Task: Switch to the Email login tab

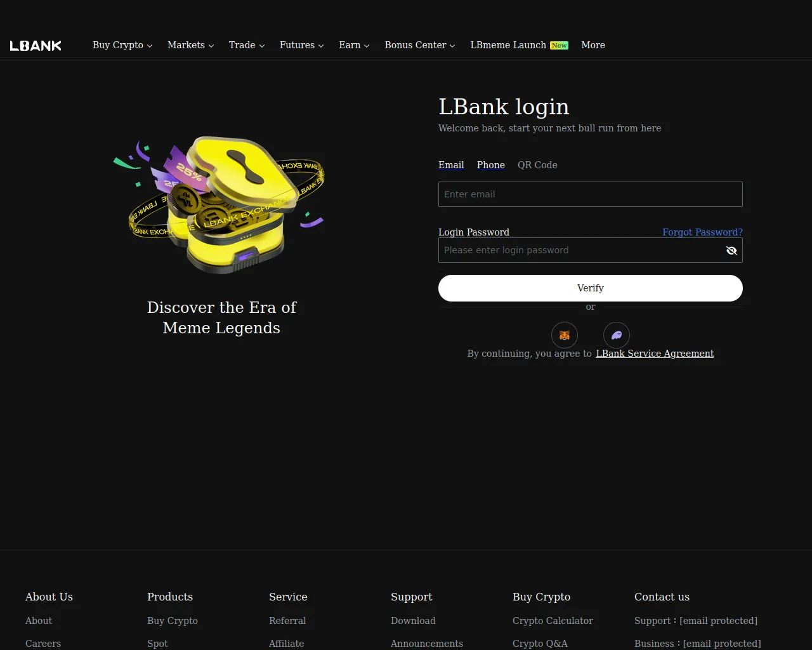Action: click(451, 165)
